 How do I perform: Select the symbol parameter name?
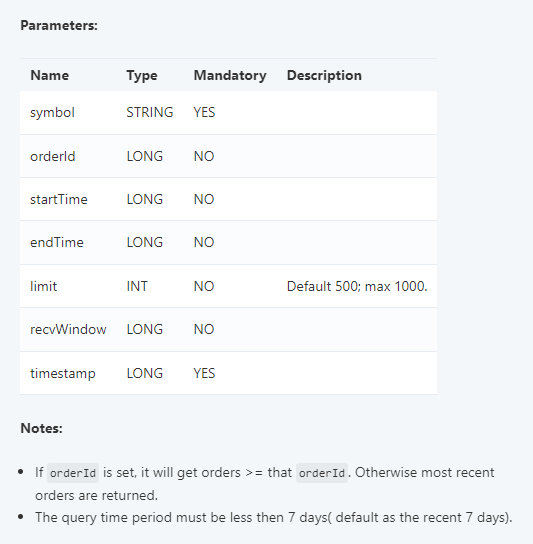52,113
